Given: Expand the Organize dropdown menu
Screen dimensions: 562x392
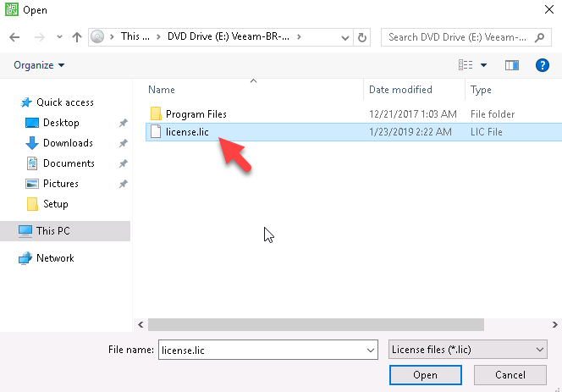Looking at the screenshot, I should pos(39,65).
